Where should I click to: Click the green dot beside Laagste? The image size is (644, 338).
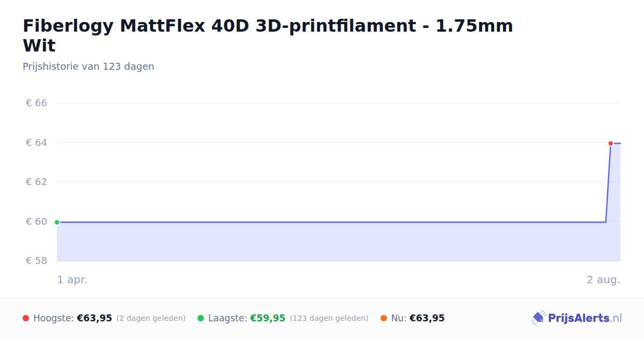coord(201,318)
